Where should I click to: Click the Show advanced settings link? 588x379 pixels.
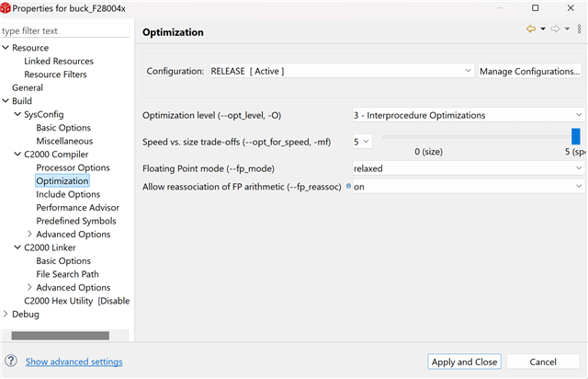click(73, 362)
